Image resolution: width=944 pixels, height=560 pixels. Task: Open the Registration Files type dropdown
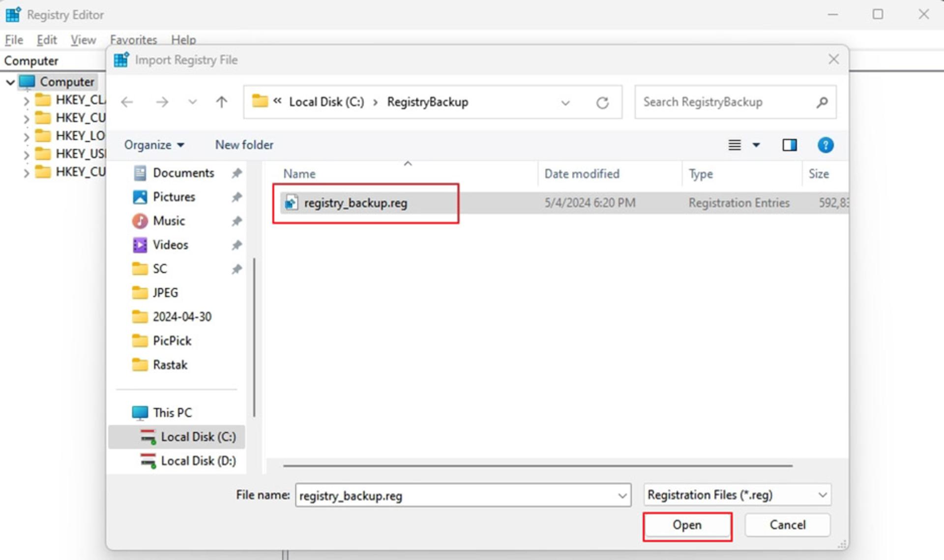tap(737, 495)
